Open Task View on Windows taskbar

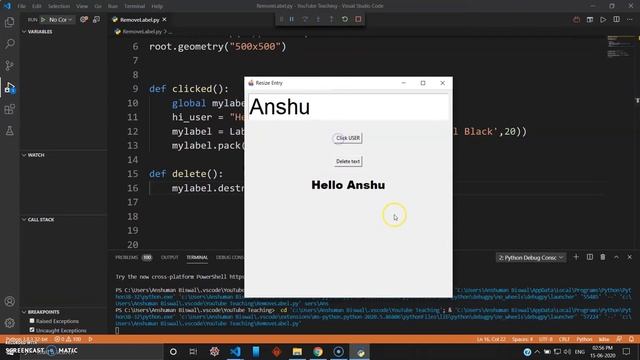193,351
